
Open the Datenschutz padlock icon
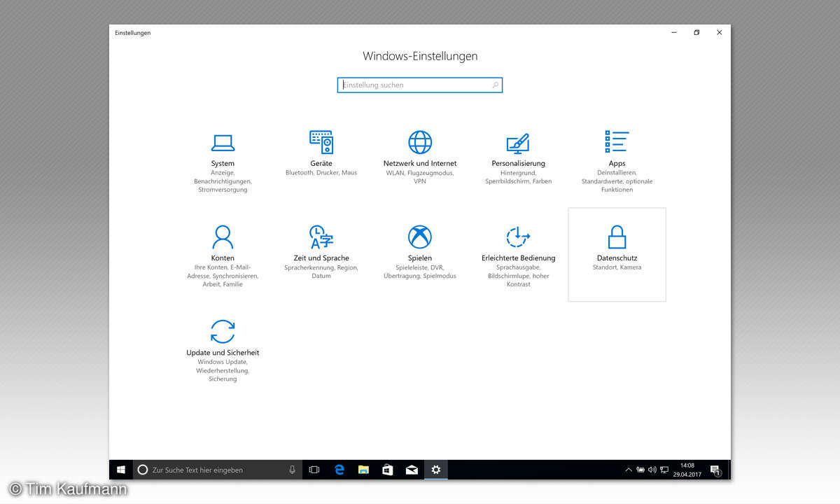click(x=617, y=237)
